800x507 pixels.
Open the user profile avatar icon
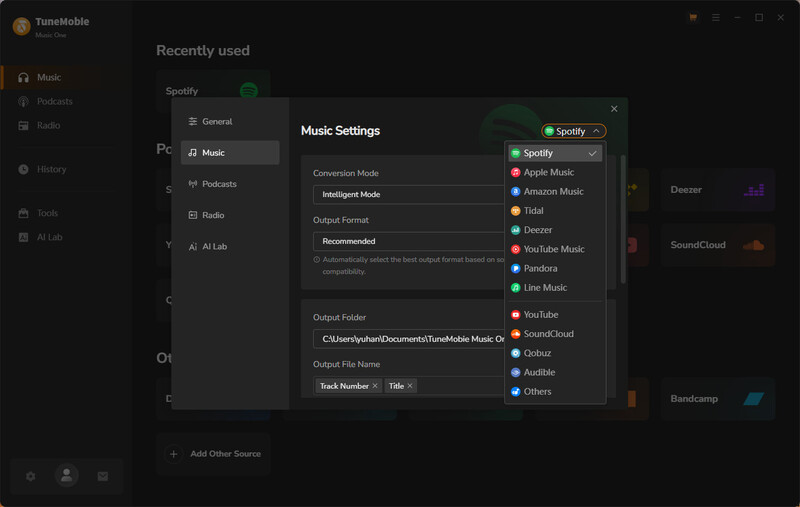(67, 477)
